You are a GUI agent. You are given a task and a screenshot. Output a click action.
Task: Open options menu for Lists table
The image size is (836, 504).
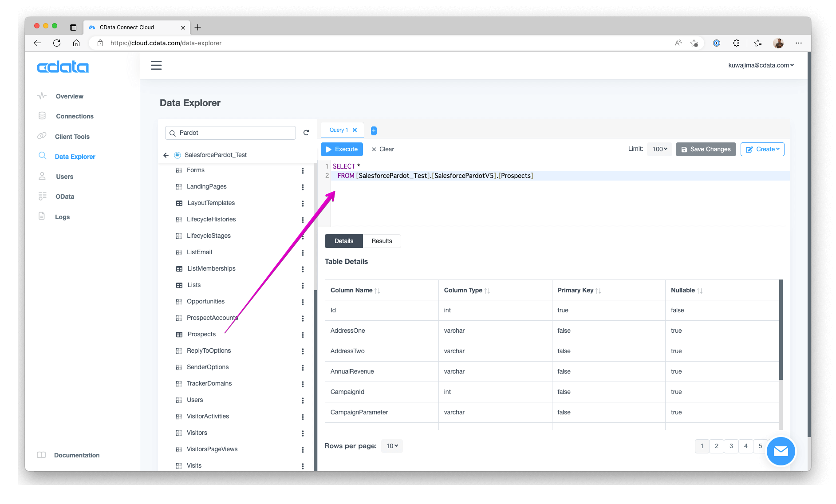pyautogui.click(x=303, y=286)
